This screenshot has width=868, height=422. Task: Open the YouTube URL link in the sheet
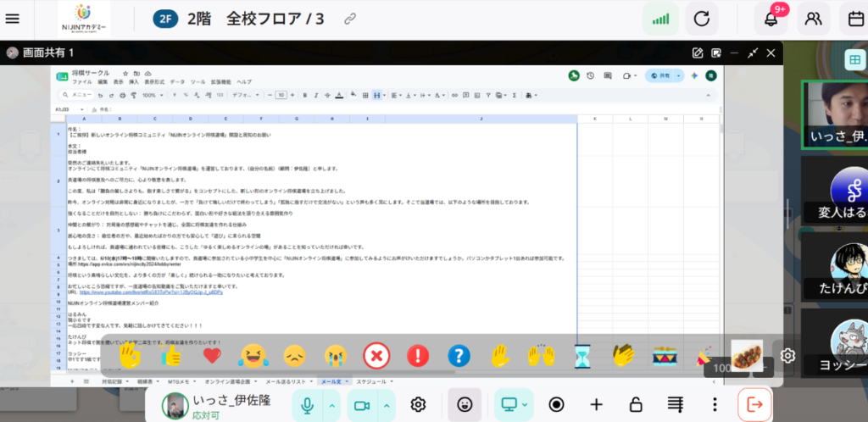pos(151,292)
